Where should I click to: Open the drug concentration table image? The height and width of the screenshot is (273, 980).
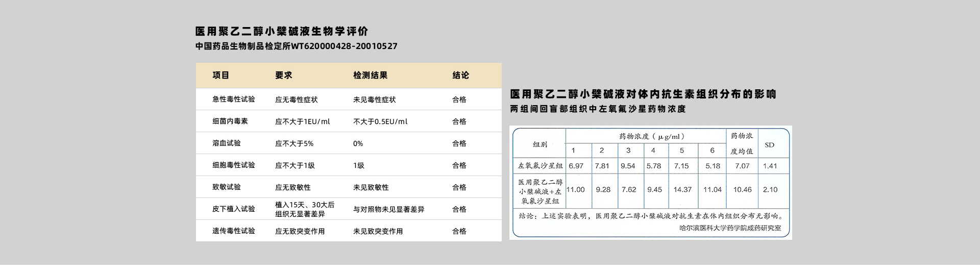coord(650,182)
